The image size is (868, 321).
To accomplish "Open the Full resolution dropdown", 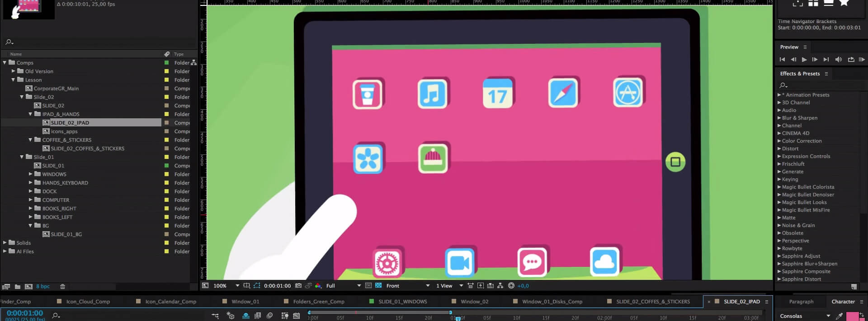I will click(x=344, y=286).
